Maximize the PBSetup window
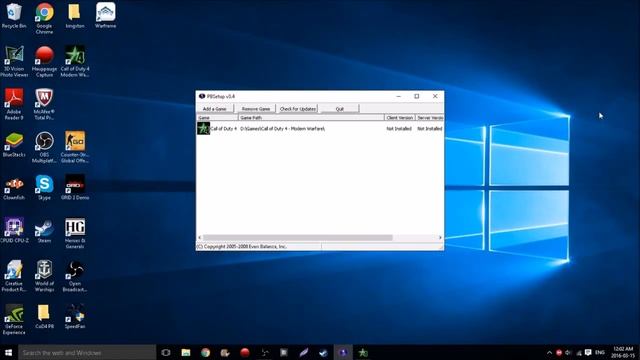The height and width of the screenshot is (360, 640). point(417,96)
